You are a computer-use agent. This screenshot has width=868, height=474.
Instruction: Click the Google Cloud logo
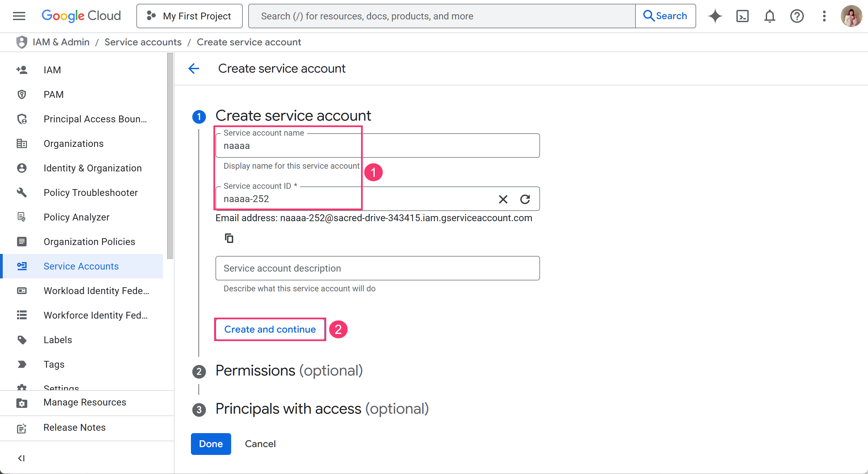point(81,16)
